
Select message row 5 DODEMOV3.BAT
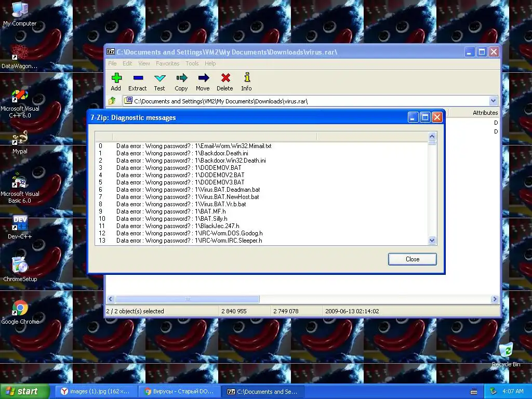click(x=261, y=182)
